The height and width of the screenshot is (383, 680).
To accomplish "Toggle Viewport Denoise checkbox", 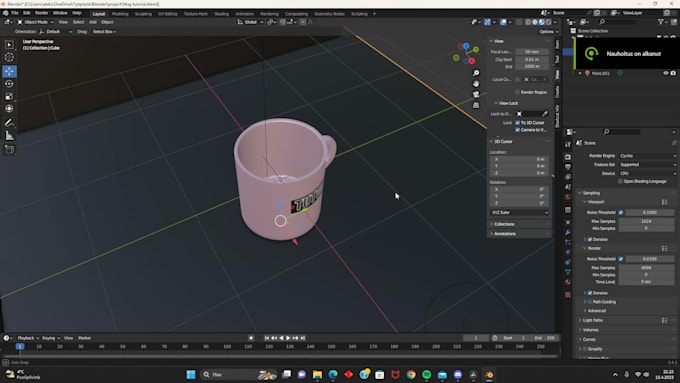I will (x=590, y=239).
